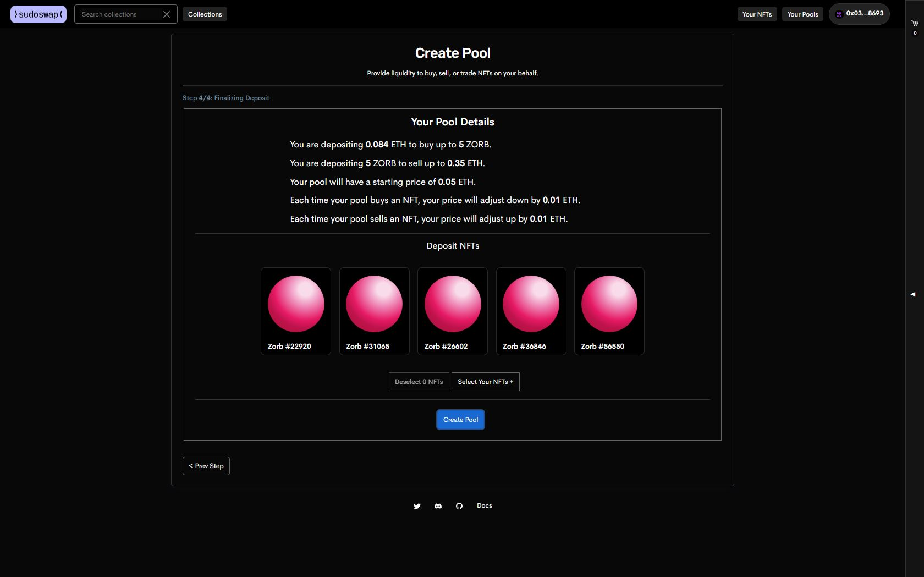Select Zorb #22920 NFT card
This screenshot has width=924, height=577.
click(x=296, y=311)
